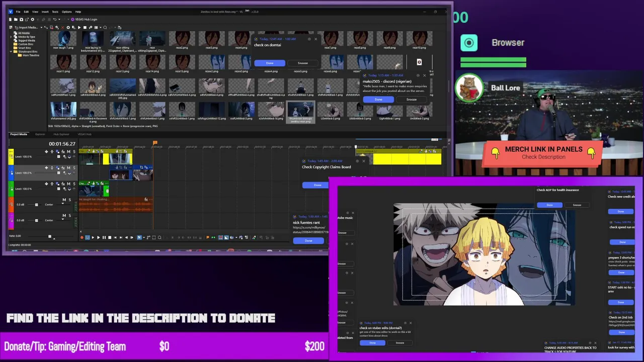Open compositing mode on the yellow video track

click(69, 157)
